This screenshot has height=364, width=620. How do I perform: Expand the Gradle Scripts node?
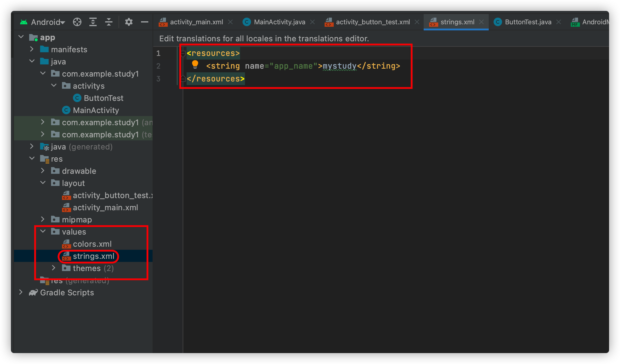point(21,292)
